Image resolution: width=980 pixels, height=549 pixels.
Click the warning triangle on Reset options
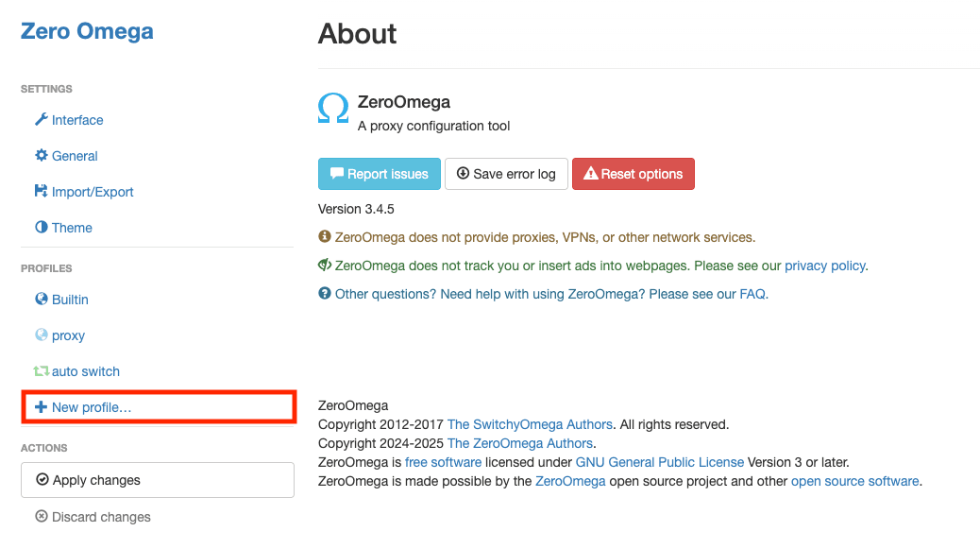click(593, 174)
